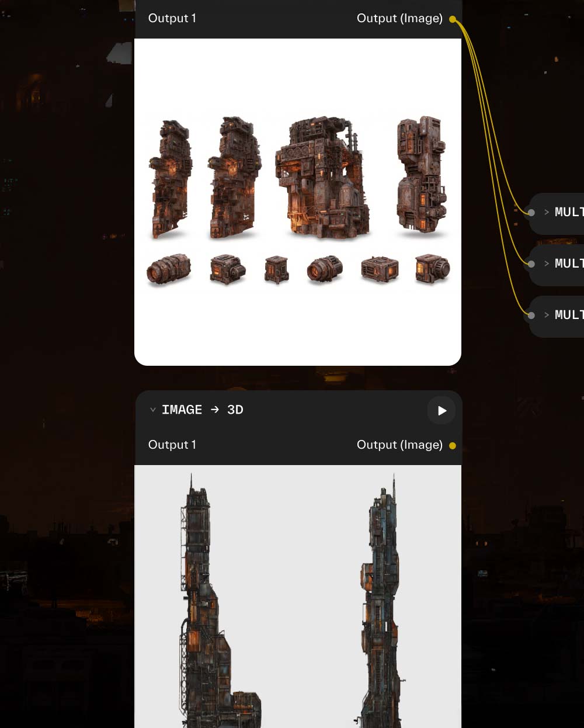
Task: Select the second MULT node input port
Action: pos(531,264)
